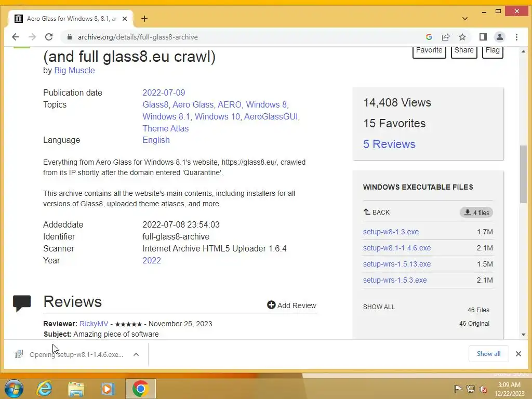Viewport: 532px width, 399px height.
Task: Open AERO topic link
Action: coord(229,104)
